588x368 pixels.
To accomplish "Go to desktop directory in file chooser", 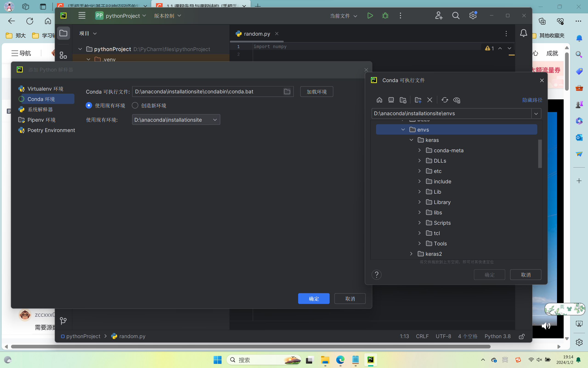I will coord(391,100).
